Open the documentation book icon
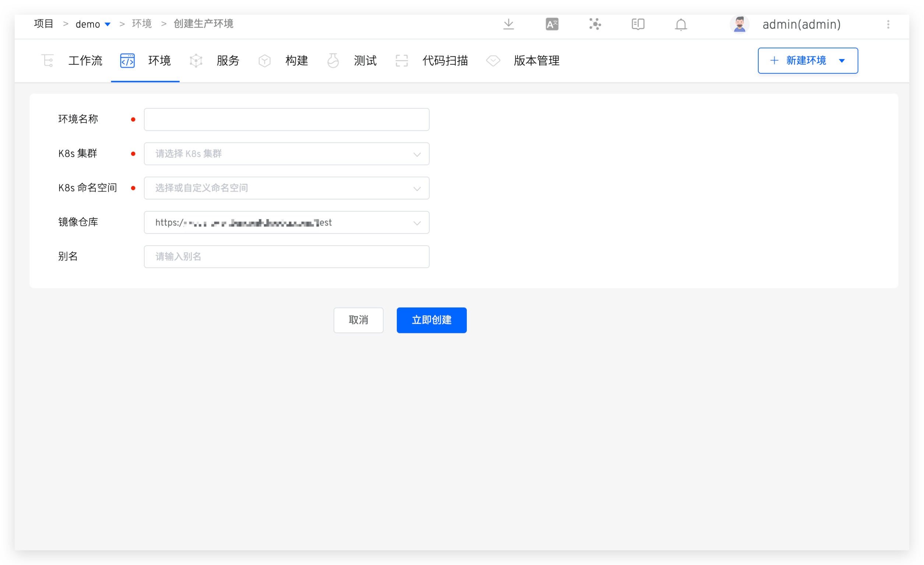The height and width of the screenshot is (565, 924). (x=638, y=24)
